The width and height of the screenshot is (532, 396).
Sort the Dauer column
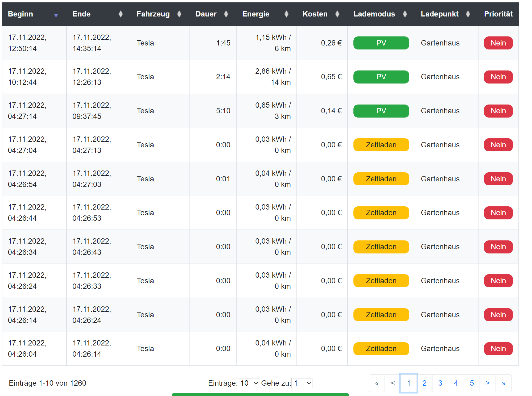click(226, 14)
